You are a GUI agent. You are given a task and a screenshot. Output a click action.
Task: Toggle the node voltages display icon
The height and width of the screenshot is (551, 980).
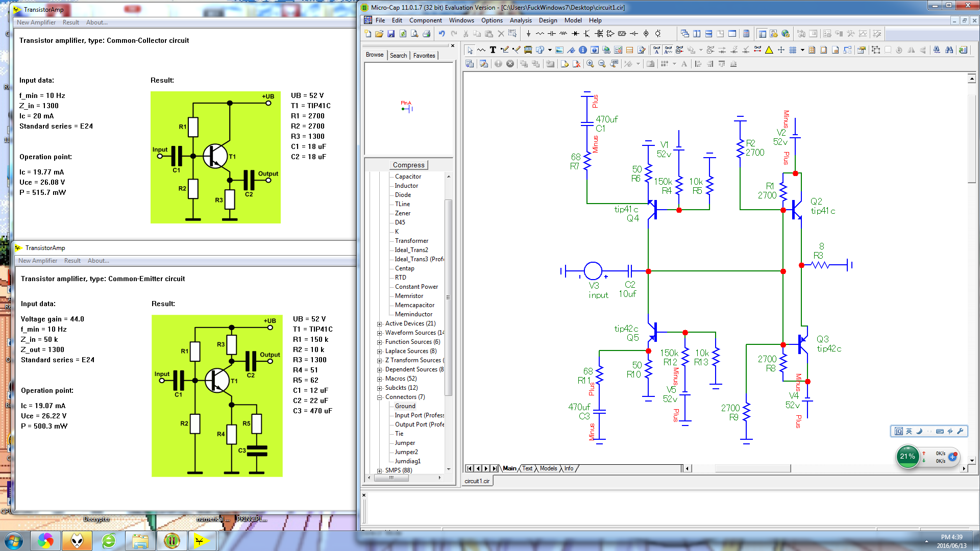point(710,50)
